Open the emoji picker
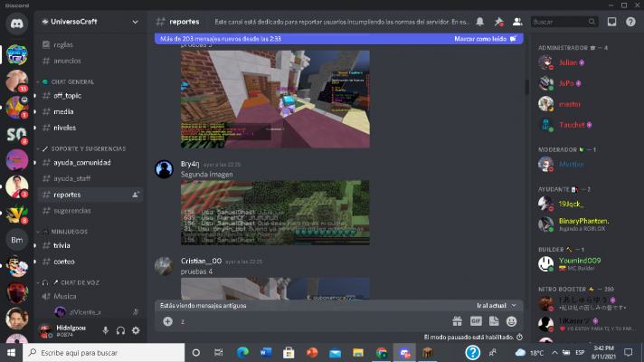Viewport: 644px width, 362px height. (511, 321)
